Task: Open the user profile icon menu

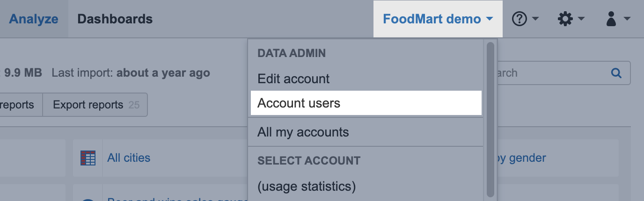Action: (611, 19)
